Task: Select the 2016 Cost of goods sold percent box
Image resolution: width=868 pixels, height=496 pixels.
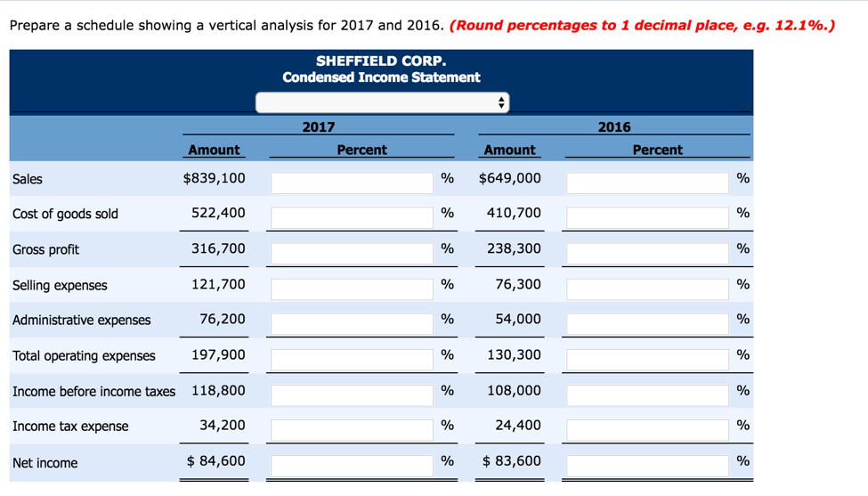Action: pyautogui.click(x=647, y=216)
